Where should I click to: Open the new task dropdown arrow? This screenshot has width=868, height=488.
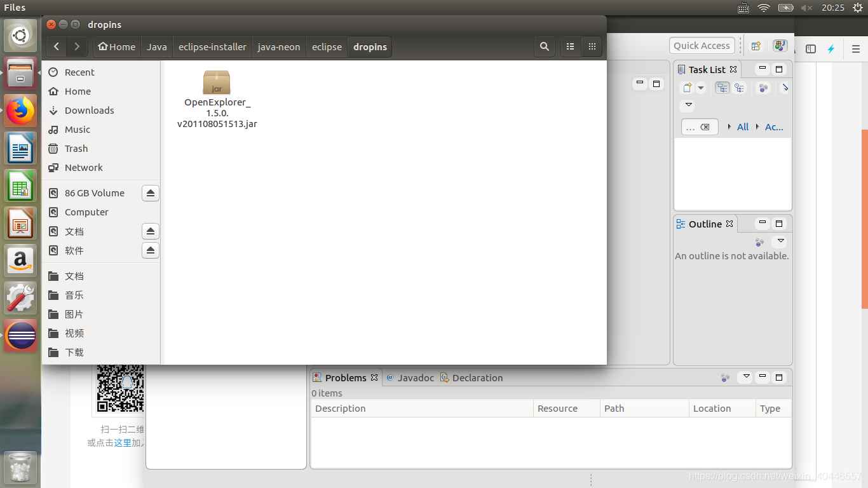701,87
